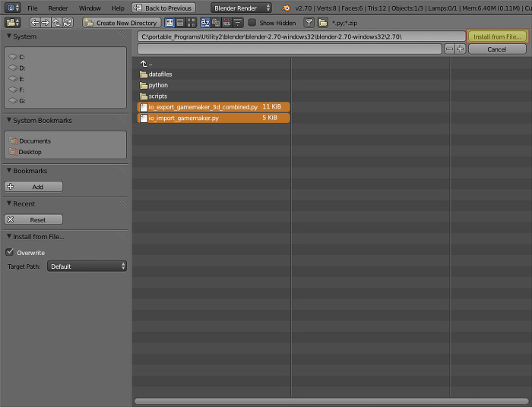
Task: Refresh the file list icon
Action: (68, 23)
